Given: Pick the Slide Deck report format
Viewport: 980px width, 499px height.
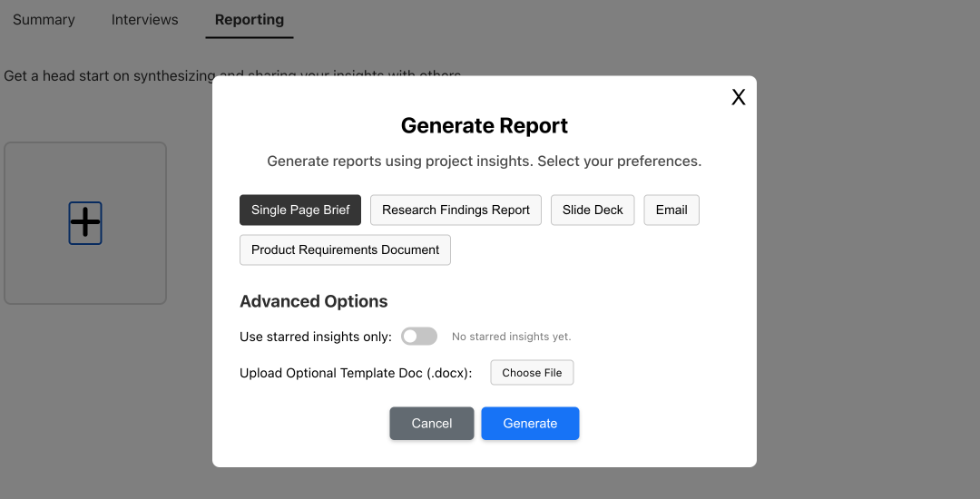Looking at the screenshot, I should (x=593, y=210).
